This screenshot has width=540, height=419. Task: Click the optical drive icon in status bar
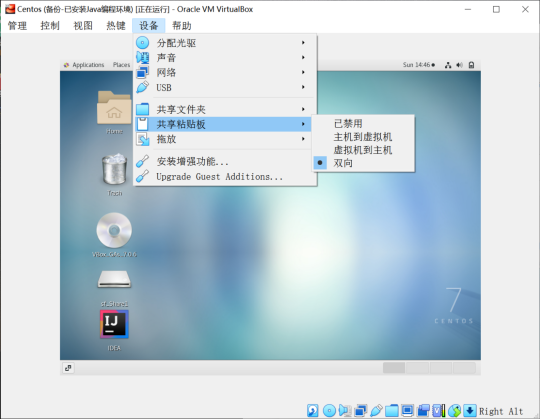coord(329,410)
